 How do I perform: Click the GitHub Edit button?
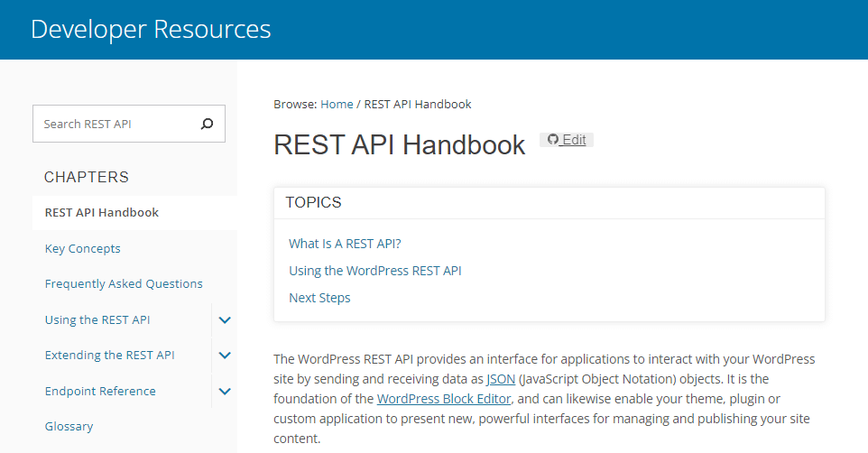pyautogui.click(x=567, y=140)
